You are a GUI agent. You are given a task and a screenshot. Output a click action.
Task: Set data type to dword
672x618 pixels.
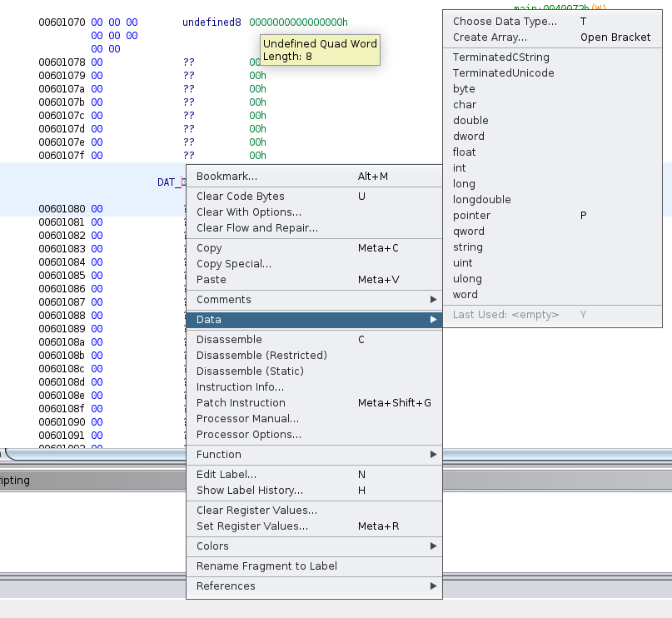pos(552,137)
